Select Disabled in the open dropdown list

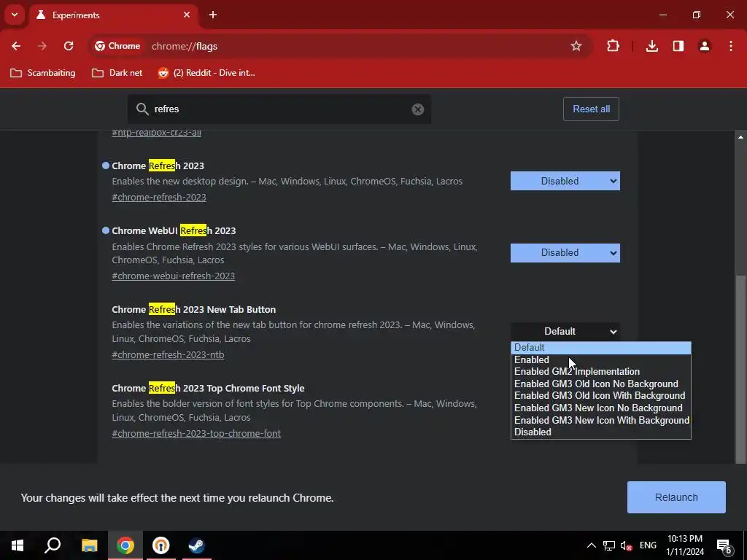(x=601, y=432)
